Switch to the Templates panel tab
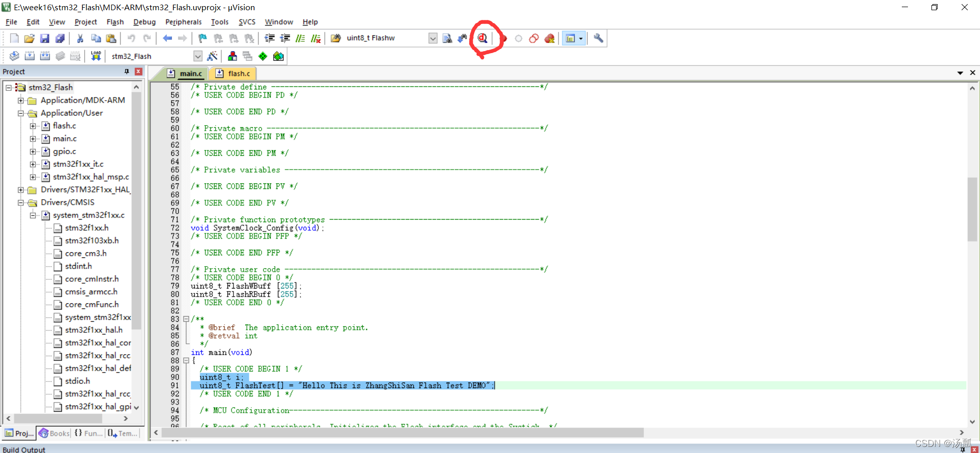The height and width of the screenshot is (453, 980). 123,433
